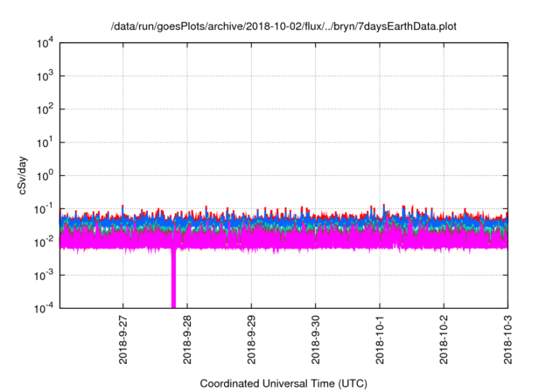Click the 2018-10-1 date tick label

point(380,339)
